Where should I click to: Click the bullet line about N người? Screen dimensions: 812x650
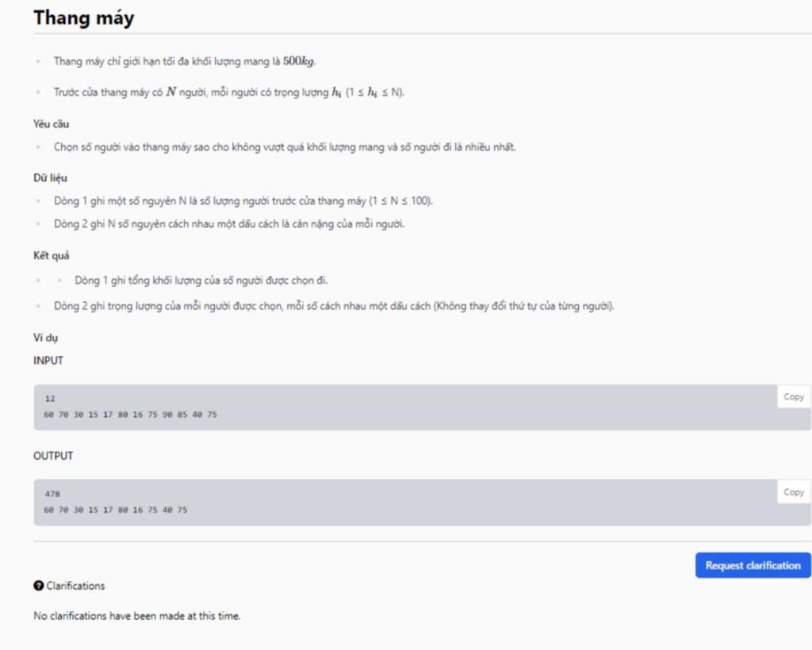pyautogui.click(x=229, y=92)
